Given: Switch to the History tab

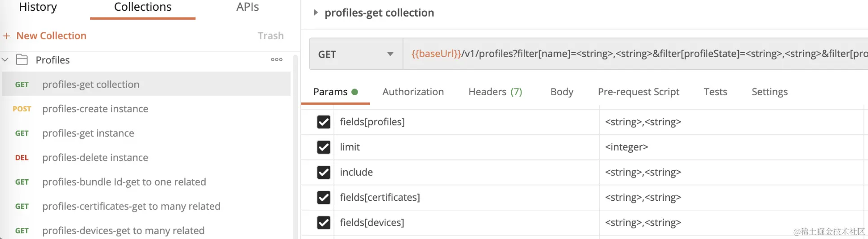Looking at the screenshot, I should tap(38, 7).
